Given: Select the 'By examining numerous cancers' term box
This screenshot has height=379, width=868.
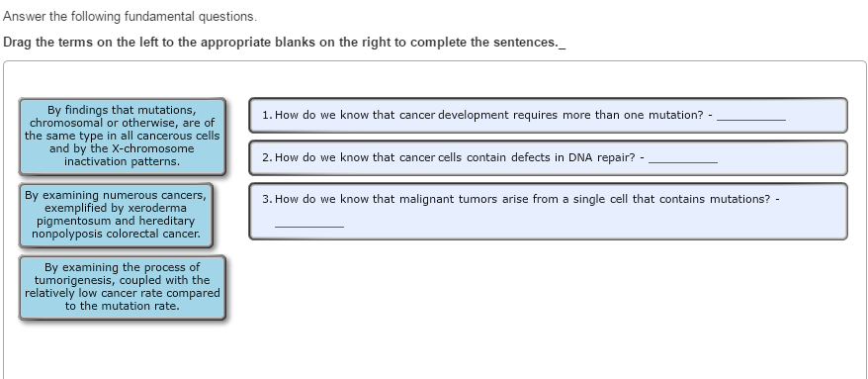Looking at the screenshot, I should (x=116, y=215).
